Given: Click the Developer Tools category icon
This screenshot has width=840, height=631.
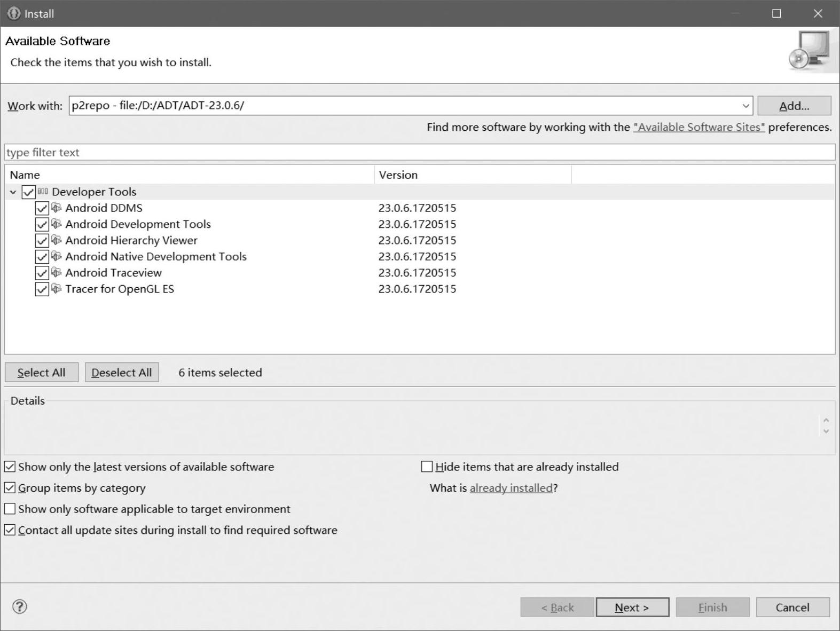Looking at the screenshot, I should pyautogui.click(x=43, y=192).
